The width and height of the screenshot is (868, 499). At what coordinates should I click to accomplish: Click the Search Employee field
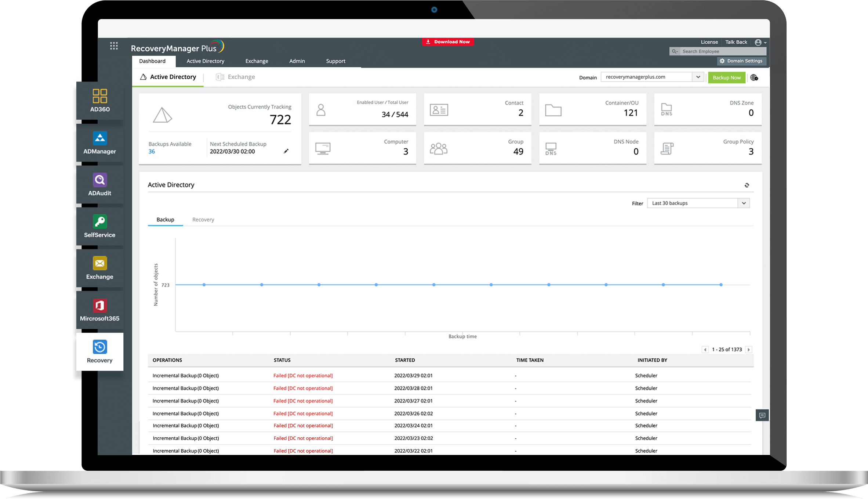coord(721,51)
